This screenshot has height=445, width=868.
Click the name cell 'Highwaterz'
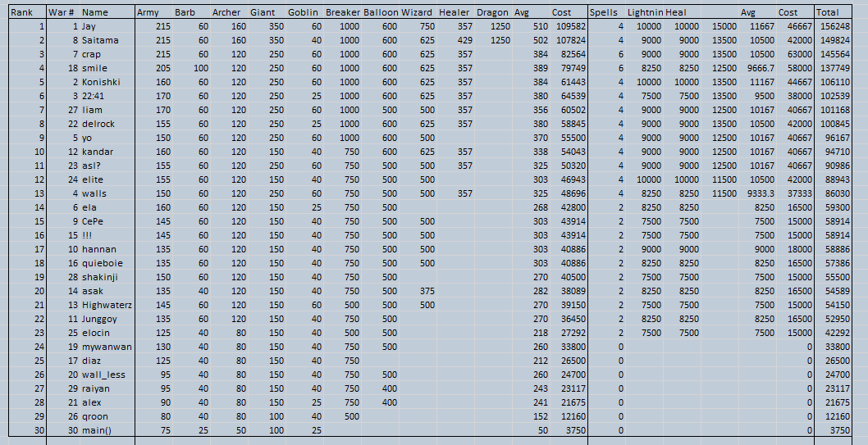pos(107,305)
